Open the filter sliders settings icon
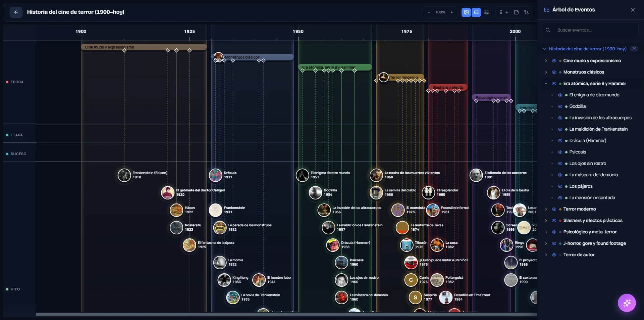Screen dimensions: 644x320 [486, 12]
